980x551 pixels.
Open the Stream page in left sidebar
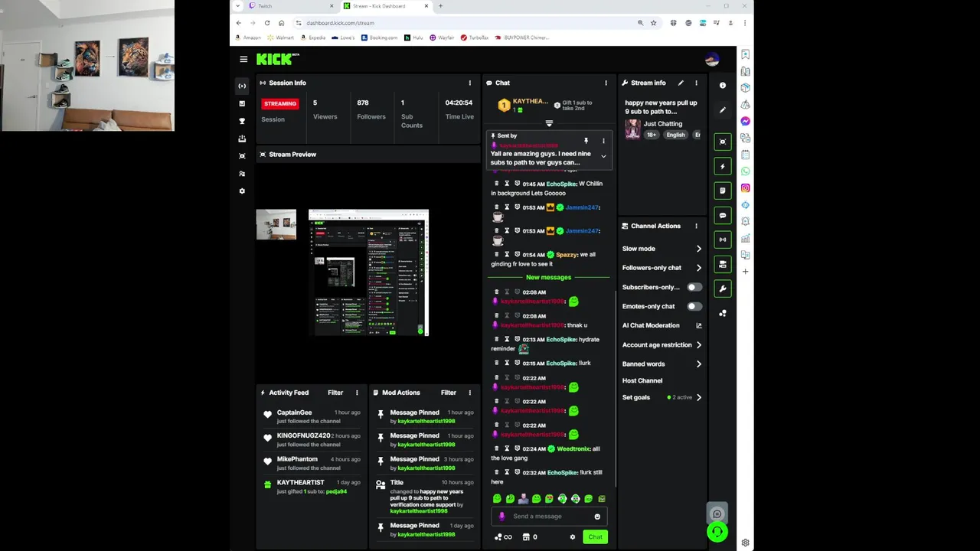[x=242, y=86]
